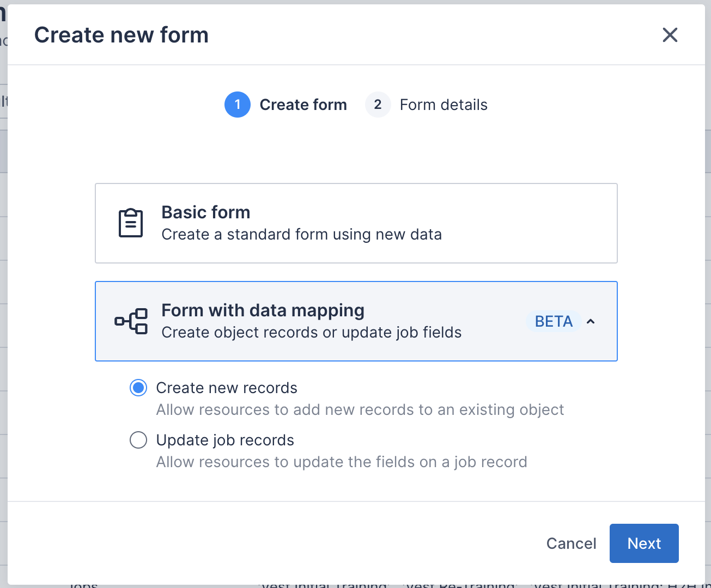Click the "Create new form" dialog title
Viewport: 711px width, 588px height.
[121, 35]
